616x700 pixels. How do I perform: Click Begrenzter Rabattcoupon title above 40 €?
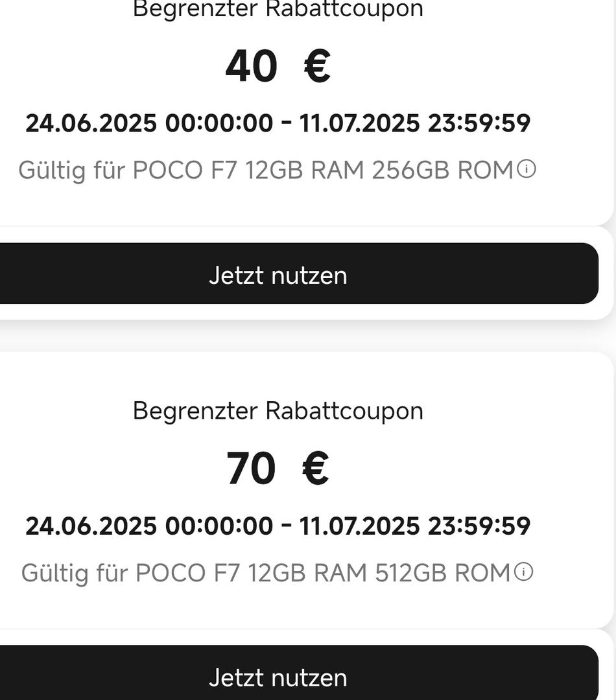click(x=278, y=9)
